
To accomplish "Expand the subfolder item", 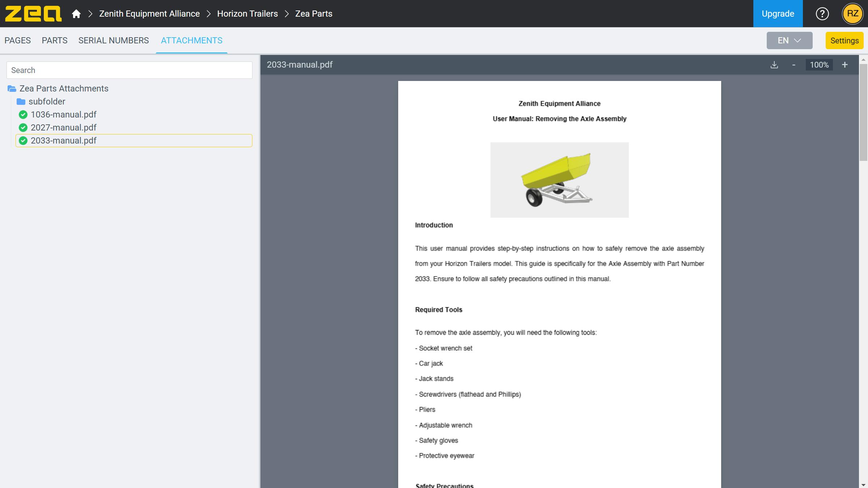I will pos(47,102).
